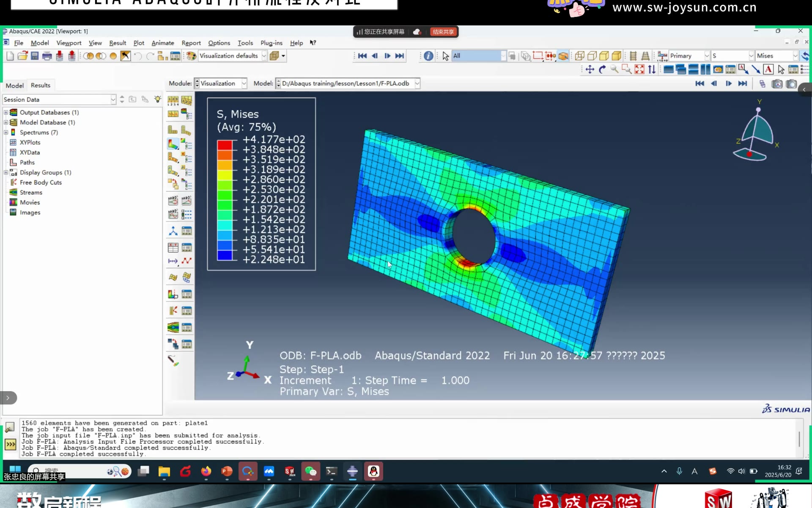Create an arrow annotation

click(x=756, y=69)
